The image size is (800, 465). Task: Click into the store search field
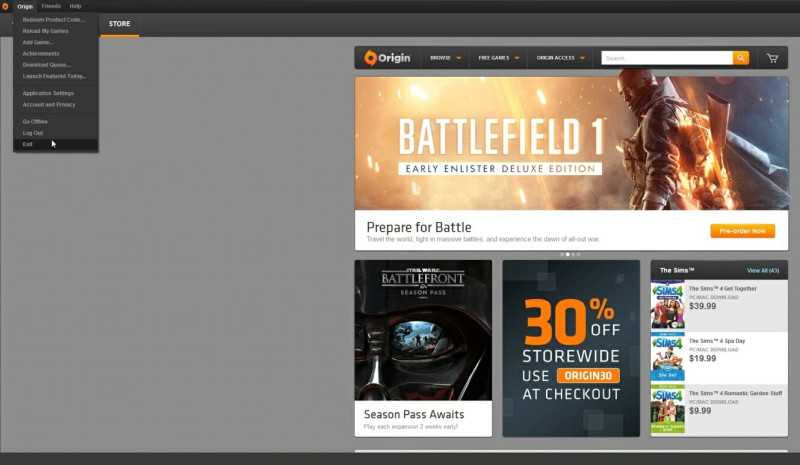click(x=667, y=58)
